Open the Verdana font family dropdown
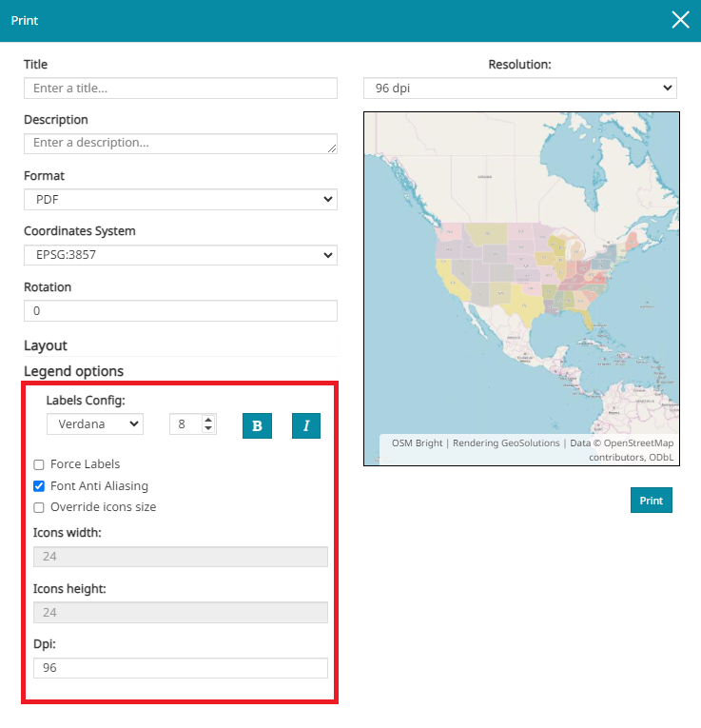Image resolution: width=701 pixels, height=728 pixels. click(94, 423)
